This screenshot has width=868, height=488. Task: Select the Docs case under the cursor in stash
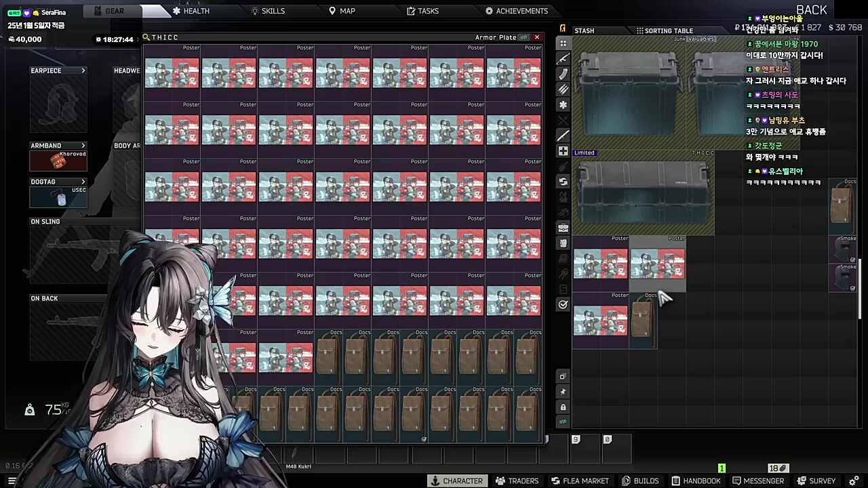coord(644,320)
